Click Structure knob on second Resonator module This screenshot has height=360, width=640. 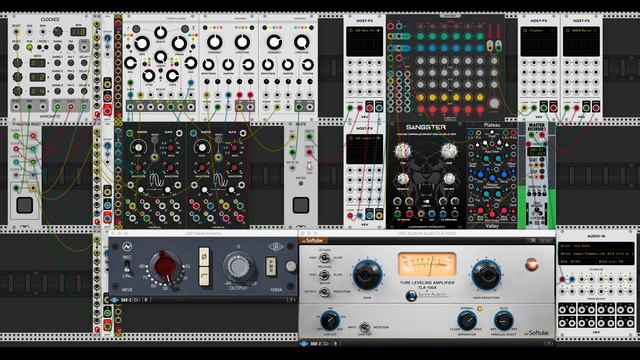click(302, 42)
